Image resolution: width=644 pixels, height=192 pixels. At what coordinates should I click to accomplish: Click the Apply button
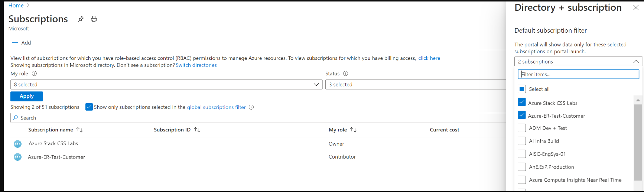(x=27, y=96)
